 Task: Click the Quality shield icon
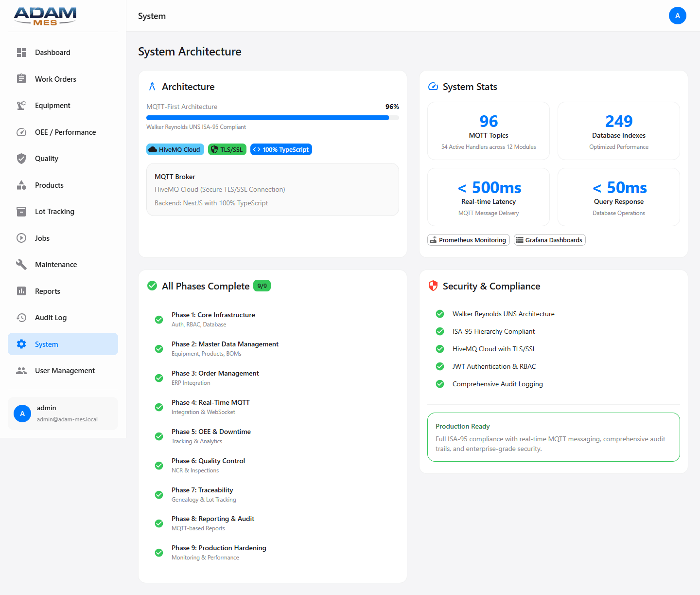click(21, 158)
